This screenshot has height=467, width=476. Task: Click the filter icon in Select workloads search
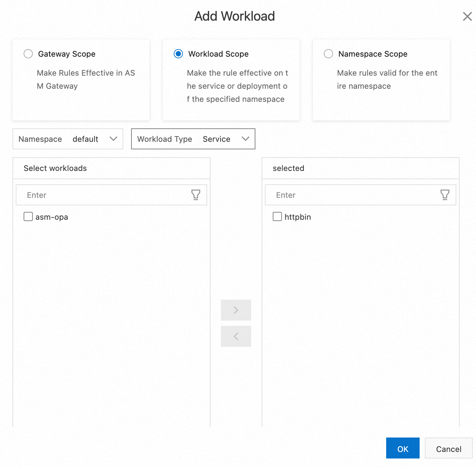tap(196, 195)
